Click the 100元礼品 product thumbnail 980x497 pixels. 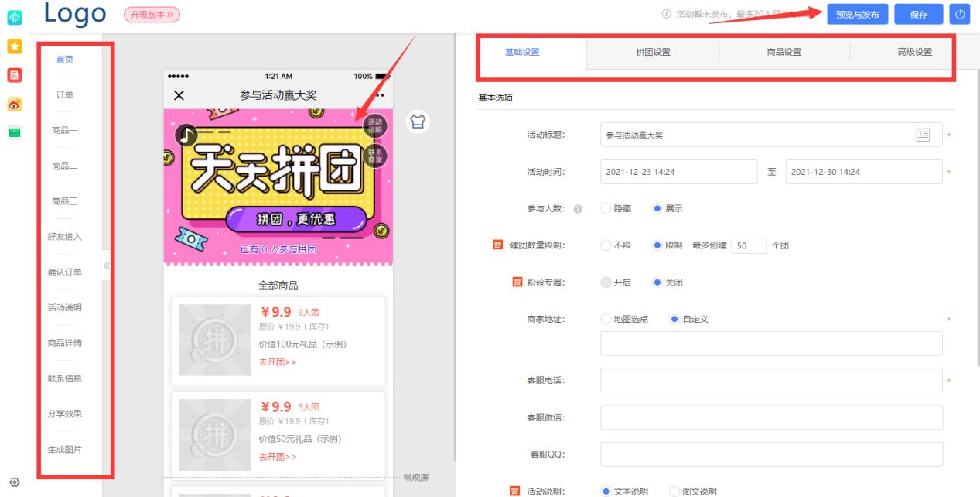[214, 340]
